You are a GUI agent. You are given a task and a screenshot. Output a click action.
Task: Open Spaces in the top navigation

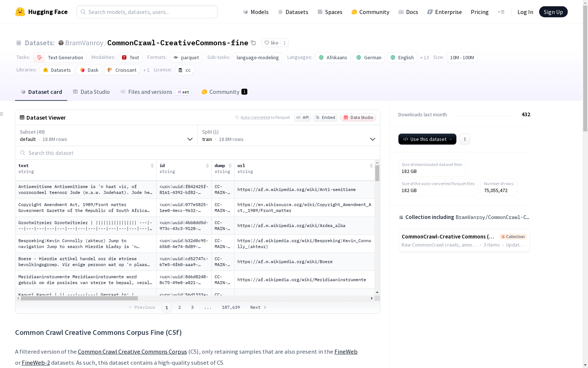[x=330, y=12]
